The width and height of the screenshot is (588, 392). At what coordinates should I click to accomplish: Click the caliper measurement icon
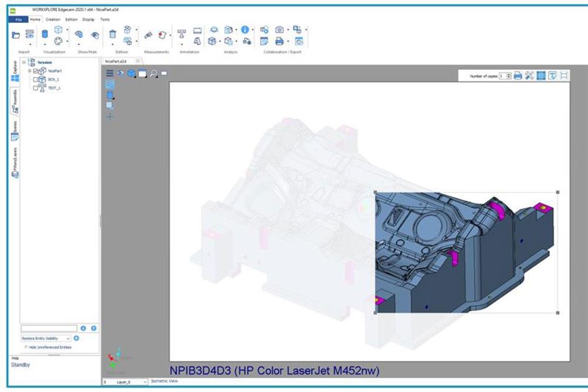148,35
